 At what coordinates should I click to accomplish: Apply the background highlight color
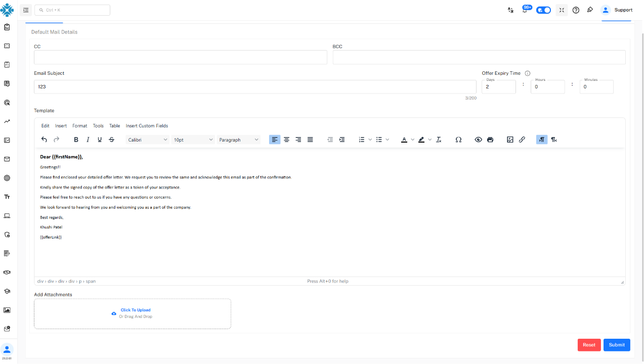[x=421, y=140]
